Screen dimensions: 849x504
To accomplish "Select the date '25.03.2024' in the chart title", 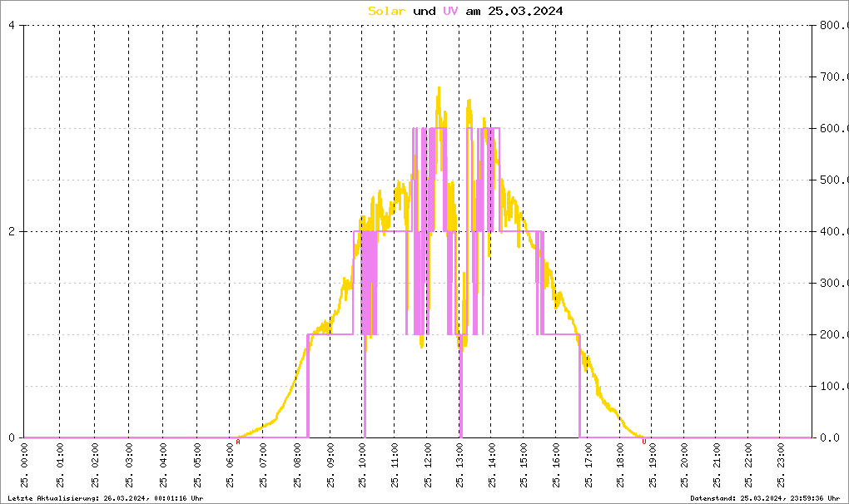I will coord(525,11).
